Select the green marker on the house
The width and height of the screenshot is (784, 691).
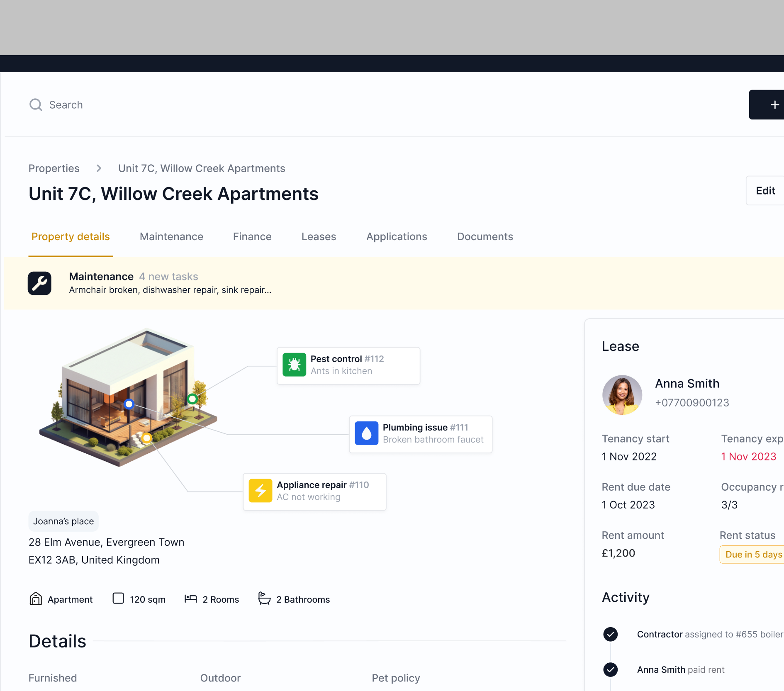[x=192, y=399]
